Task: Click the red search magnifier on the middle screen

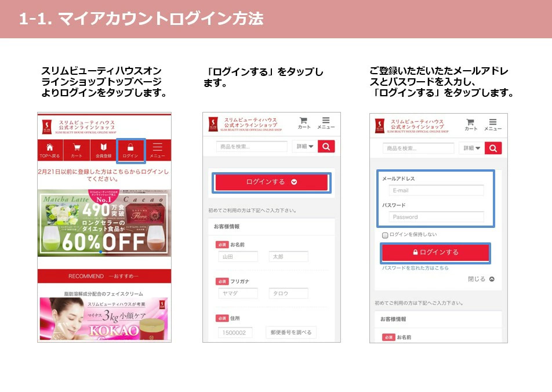Action: point(326,147)
